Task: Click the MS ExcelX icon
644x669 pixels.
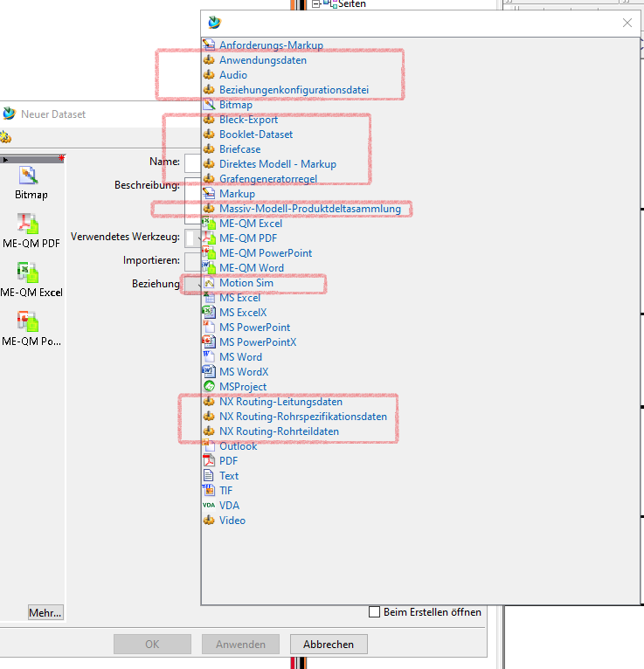Action: point(209,313)
